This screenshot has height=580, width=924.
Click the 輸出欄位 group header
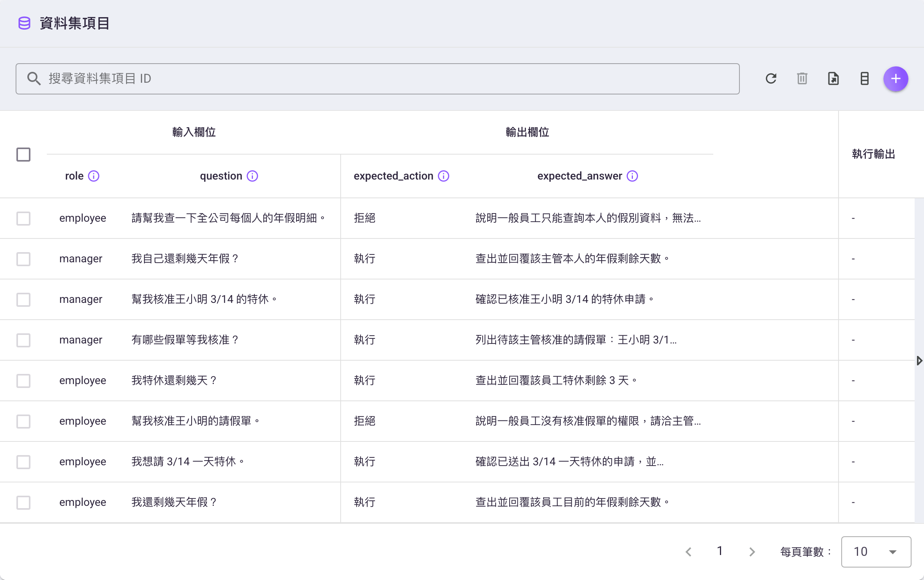coord(527,132)
